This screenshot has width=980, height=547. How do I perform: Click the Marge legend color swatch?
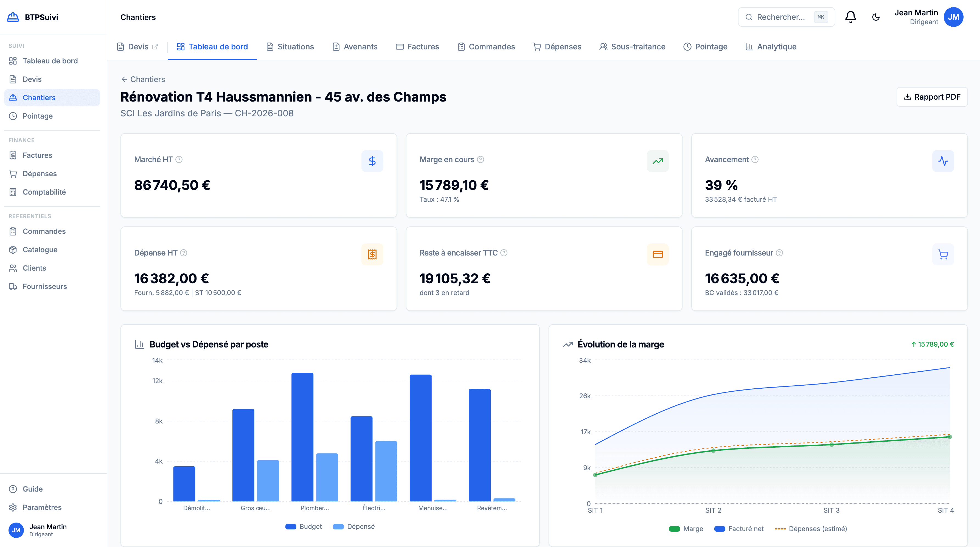coord(674,529)
